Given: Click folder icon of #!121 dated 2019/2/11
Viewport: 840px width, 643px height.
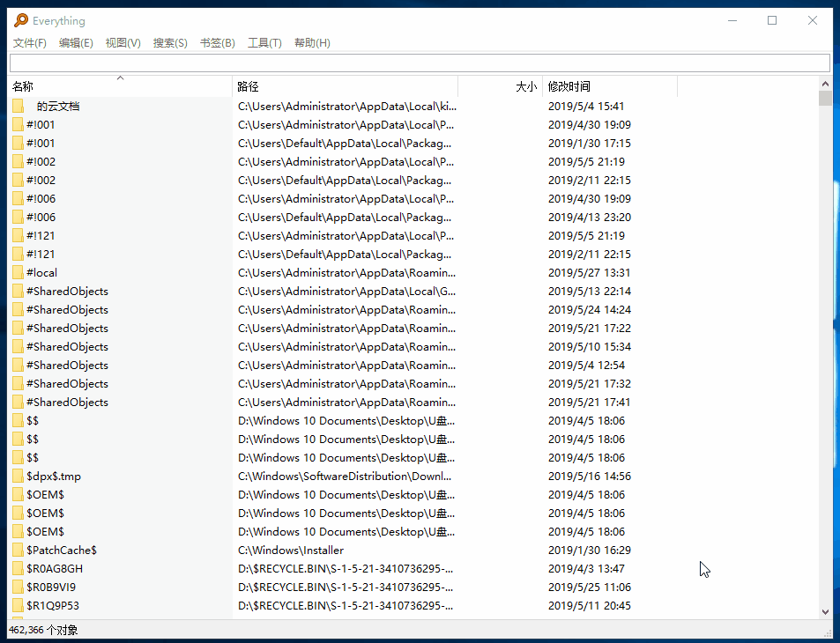Looking at the screenshot, I should (x=19, y=254).
